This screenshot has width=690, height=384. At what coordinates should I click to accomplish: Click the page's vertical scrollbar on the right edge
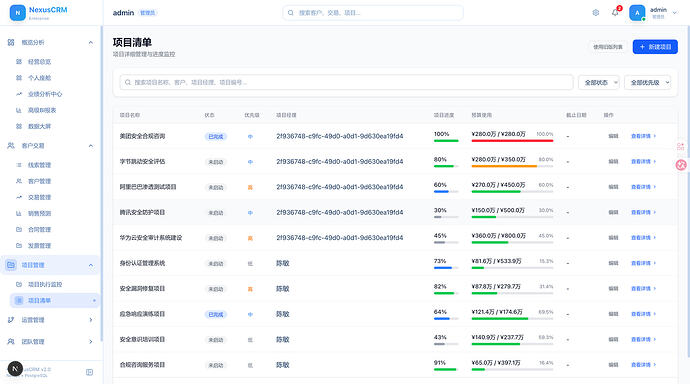(688, 192)
